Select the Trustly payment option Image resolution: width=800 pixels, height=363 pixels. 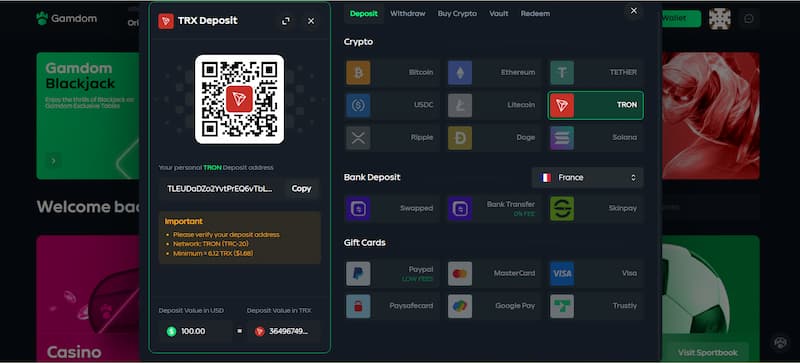[596, 306]
